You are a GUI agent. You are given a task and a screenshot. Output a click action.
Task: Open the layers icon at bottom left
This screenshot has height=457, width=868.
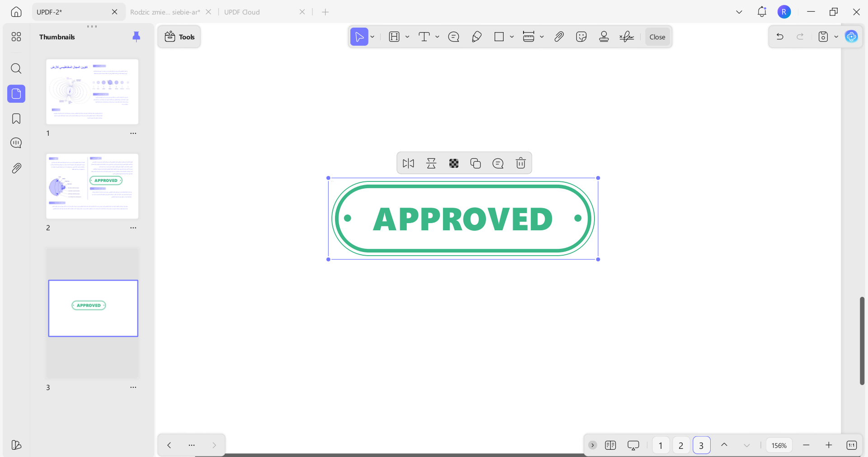[x=16, y=445]
